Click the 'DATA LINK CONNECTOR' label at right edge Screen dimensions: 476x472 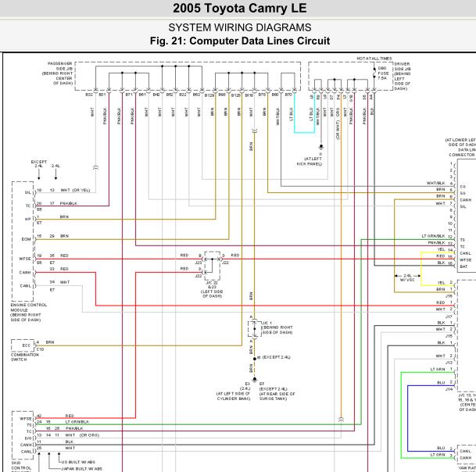click(x=463, y=152)
